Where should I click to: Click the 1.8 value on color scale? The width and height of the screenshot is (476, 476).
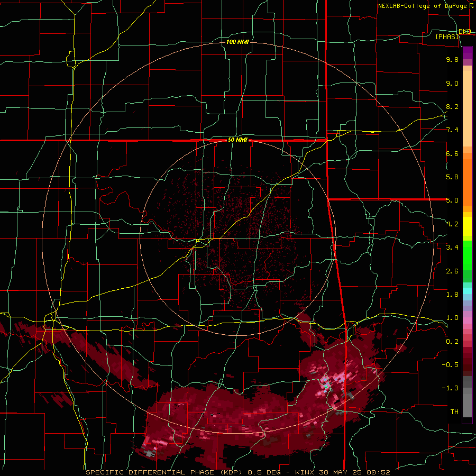[452, 295]
